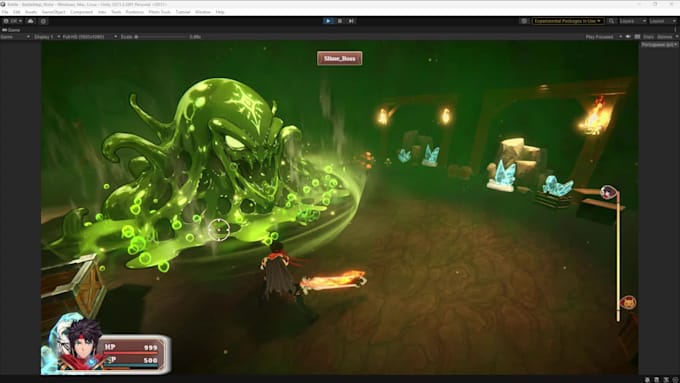Open the Game view three-dot menu
This screenshot has height=383, width=680.
pos(676,30)
